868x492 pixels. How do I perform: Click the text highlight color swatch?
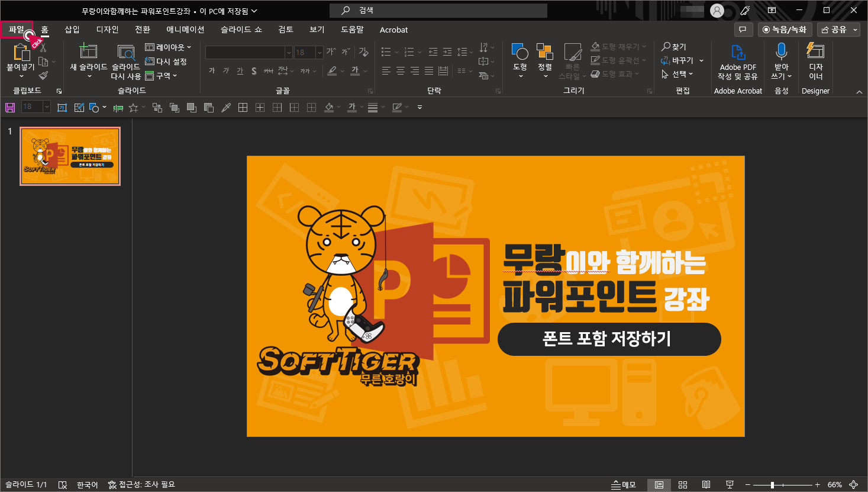332,71
